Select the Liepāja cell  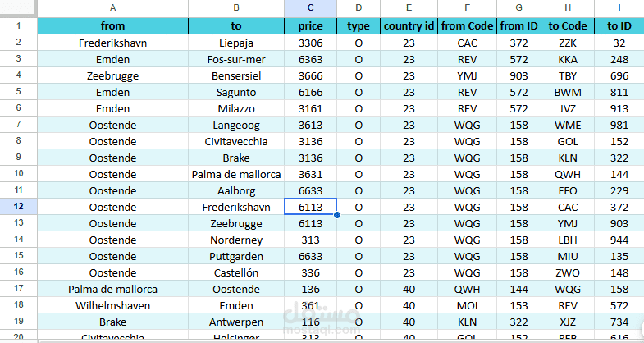236,43
